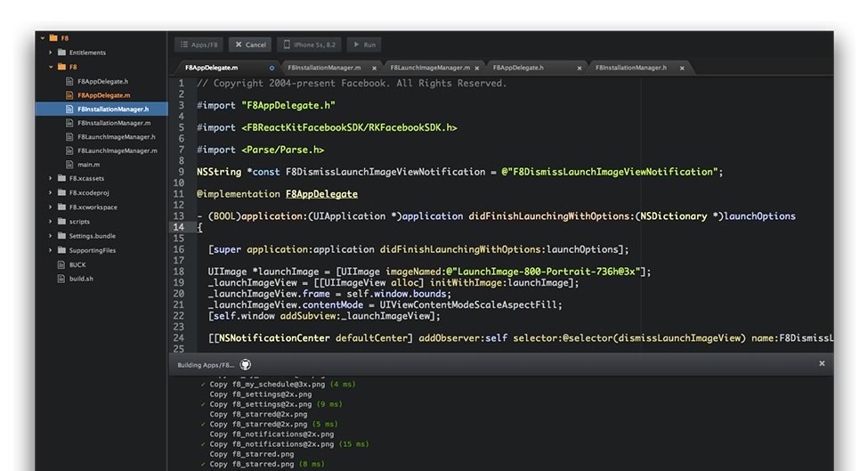
Task: Collapse the root F8 project folder
Action: pyautogui.click(x=41, y=38)
